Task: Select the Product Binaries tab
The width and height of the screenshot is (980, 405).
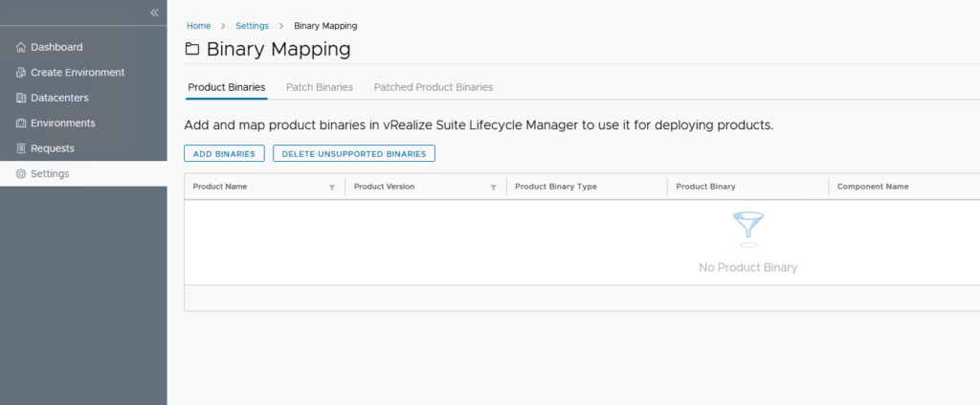Action: coord(226,87)
